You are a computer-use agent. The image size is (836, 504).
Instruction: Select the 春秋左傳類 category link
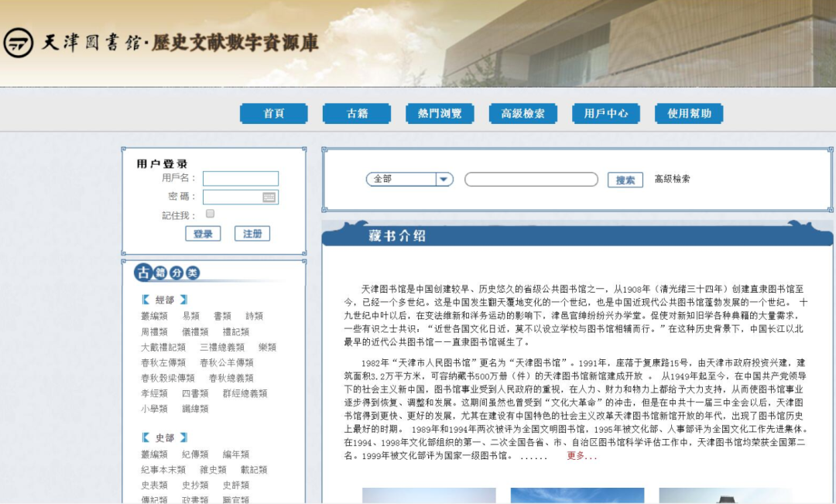tap(163, 362)
